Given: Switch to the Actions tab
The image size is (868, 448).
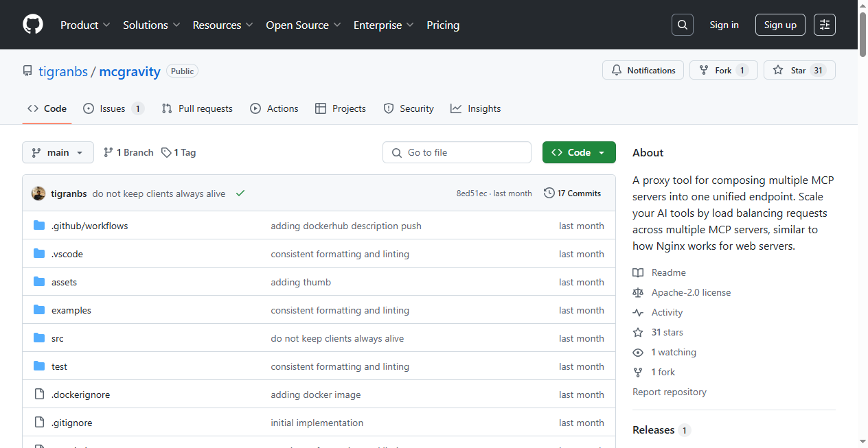Looking at the screenshot, I should [274, 108].
